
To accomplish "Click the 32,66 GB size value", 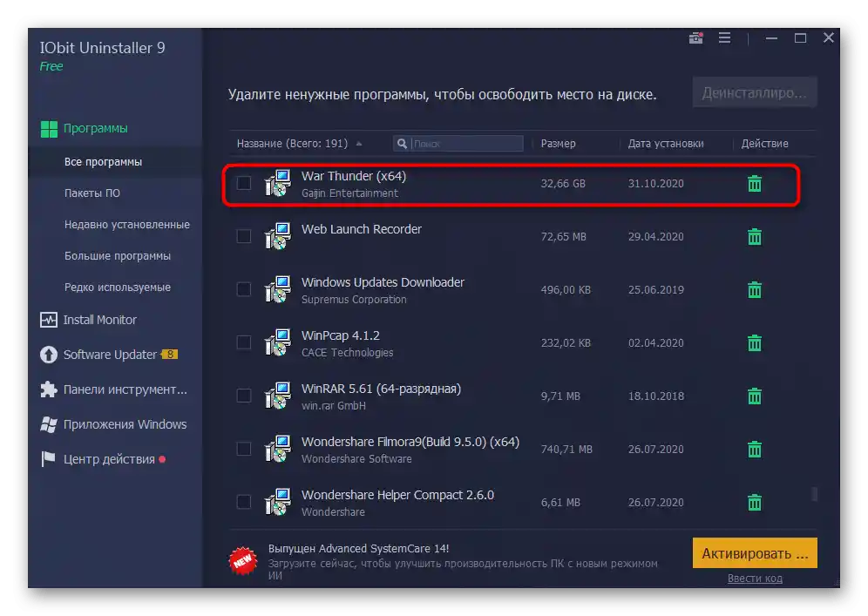I will tap(563, 183).
